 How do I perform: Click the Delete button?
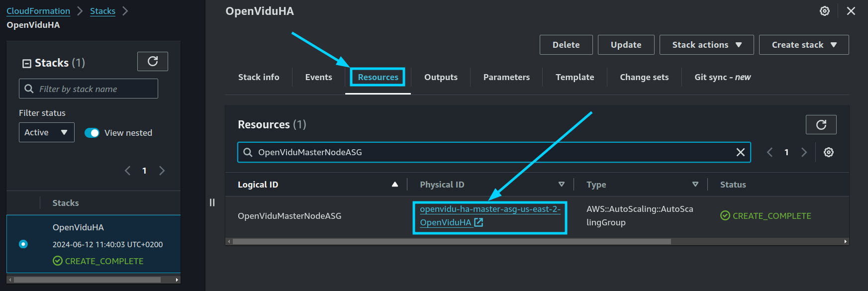click(x=566, y=45)
